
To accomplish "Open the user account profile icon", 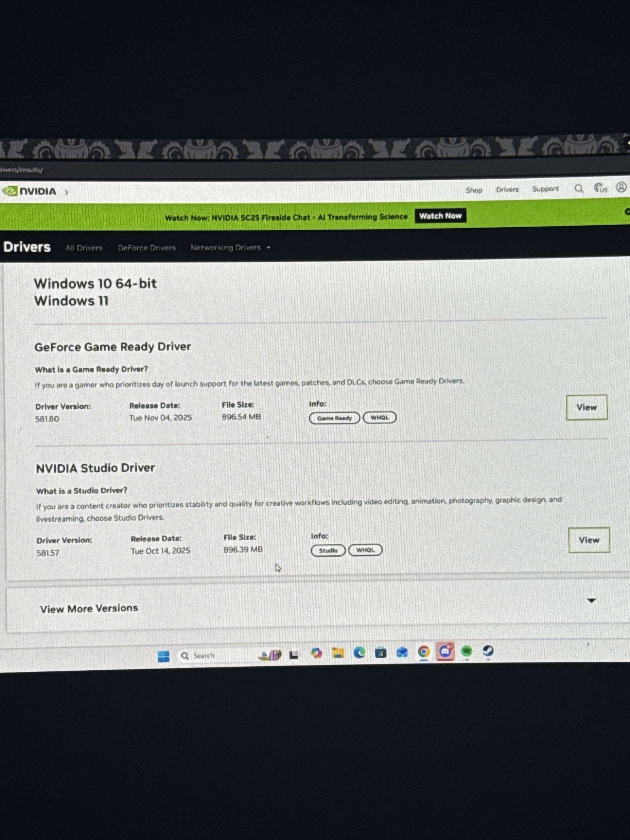I will tap(621, 187).
